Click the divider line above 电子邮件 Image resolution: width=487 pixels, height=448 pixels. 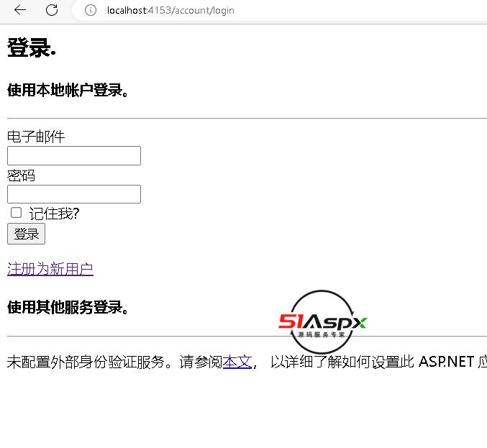pyautogui.click(x=245, y=117)
